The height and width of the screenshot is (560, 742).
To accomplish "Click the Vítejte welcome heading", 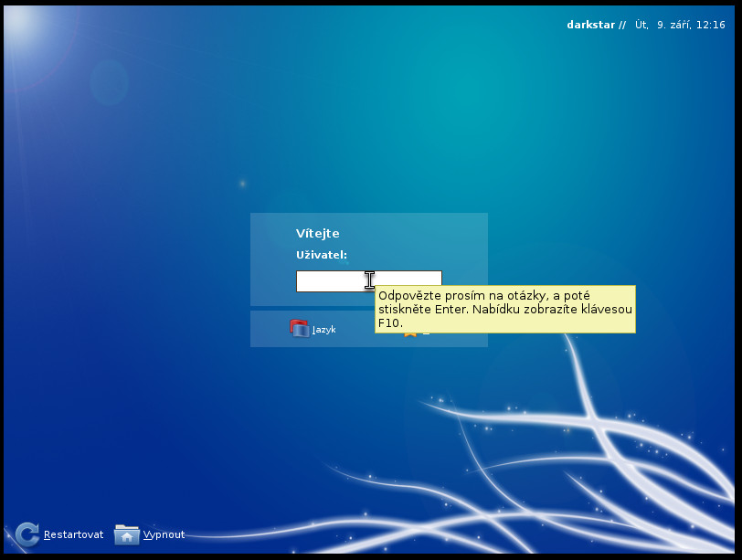I will [x=317, y=233].
